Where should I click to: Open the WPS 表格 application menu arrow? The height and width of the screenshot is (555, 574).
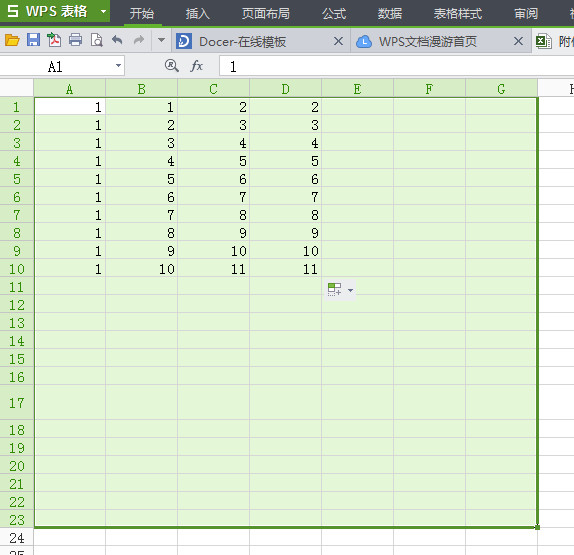click(x=103, y=11)
